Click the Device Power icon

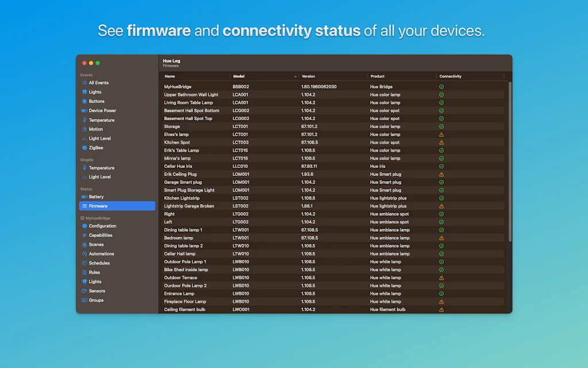[84, 110]
